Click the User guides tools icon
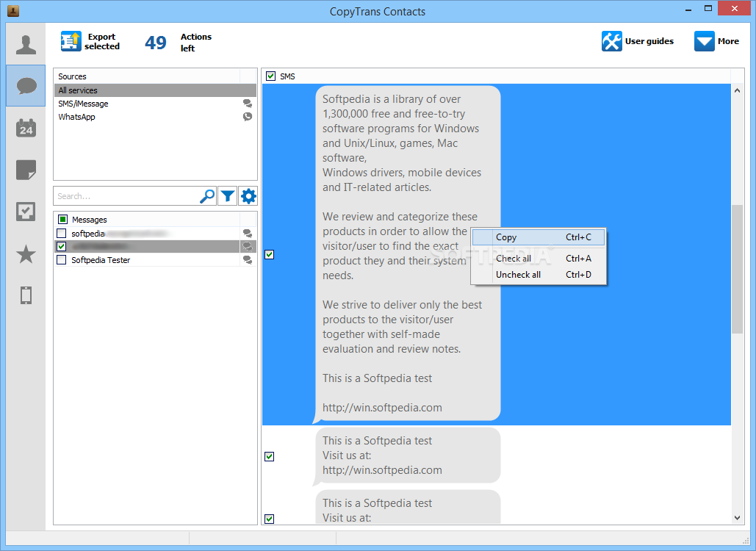 611,41
